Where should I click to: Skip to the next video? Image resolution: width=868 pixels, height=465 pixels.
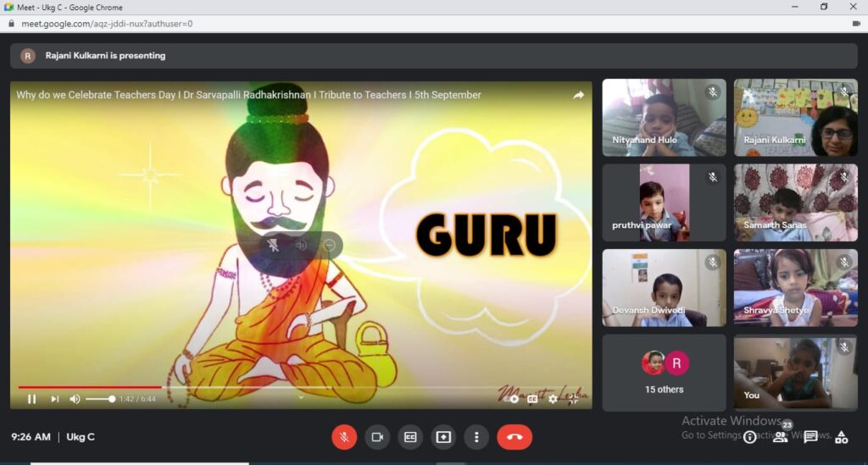[54, 399]
